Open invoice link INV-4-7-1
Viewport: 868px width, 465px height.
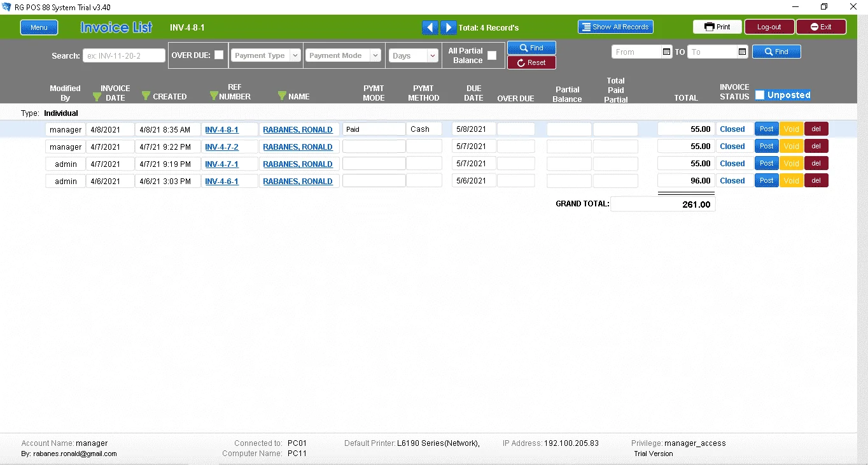[x=221, y=164]
